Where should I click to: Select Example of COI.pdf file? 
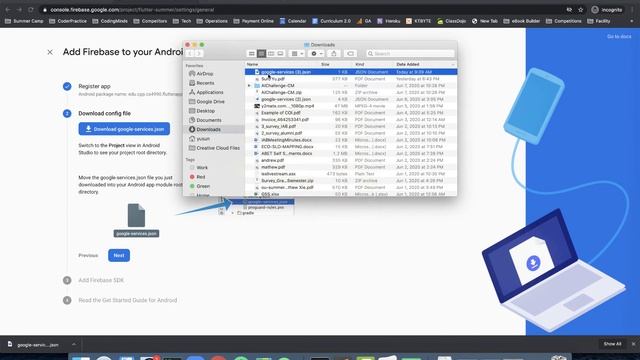tap(351, 113)
